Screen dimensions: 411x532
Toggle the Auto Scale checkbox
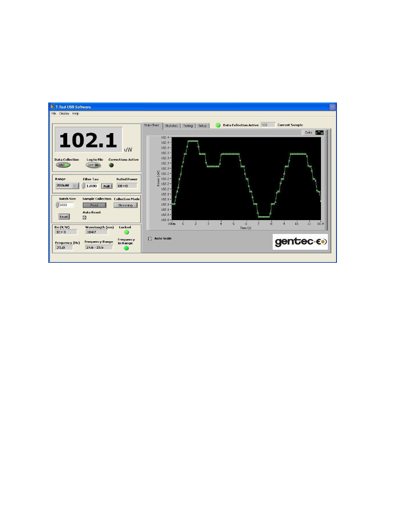tap(150, 239)
